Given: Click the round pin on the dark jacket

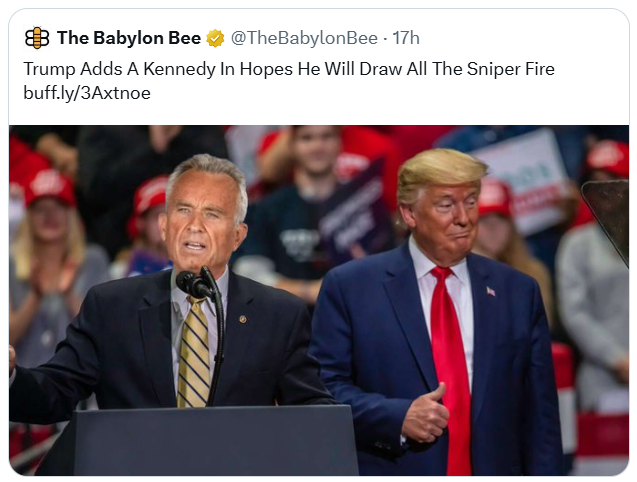Looking at the screenshot, I should coord(241,319).
